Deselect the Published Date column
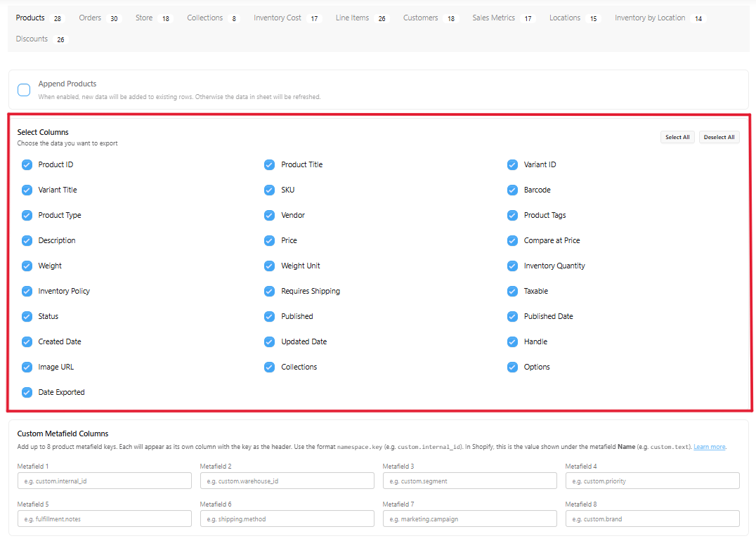Image resolution: width=756 pixels, height=541 pixels. pyautogui.click(x=512, y=316)
